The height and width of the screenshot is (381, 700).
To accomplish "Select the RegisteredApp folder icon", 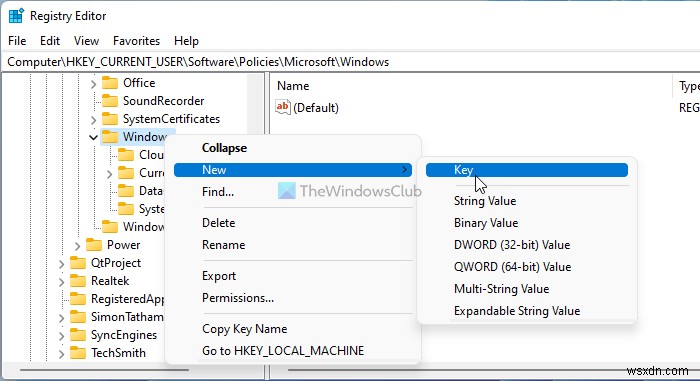I will [x=78, y=299].
